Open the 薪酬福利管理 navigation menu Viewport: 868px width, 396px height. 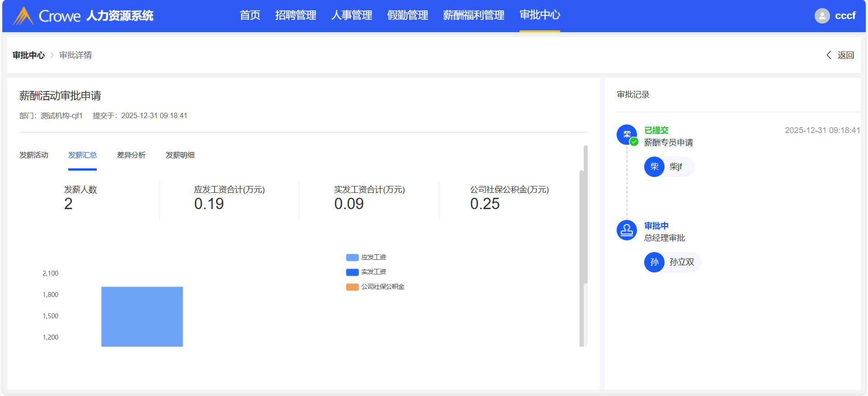tap(473, 15)
